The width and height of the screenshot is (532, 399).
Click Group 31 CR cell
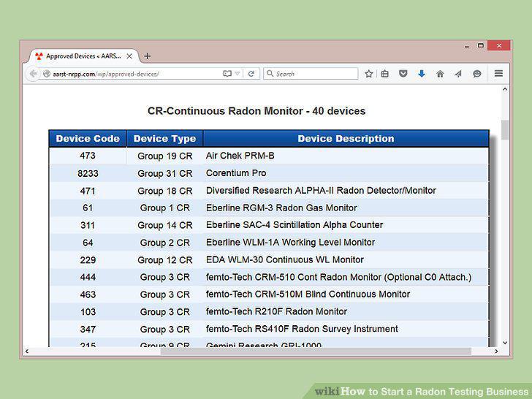pos(165,173)
